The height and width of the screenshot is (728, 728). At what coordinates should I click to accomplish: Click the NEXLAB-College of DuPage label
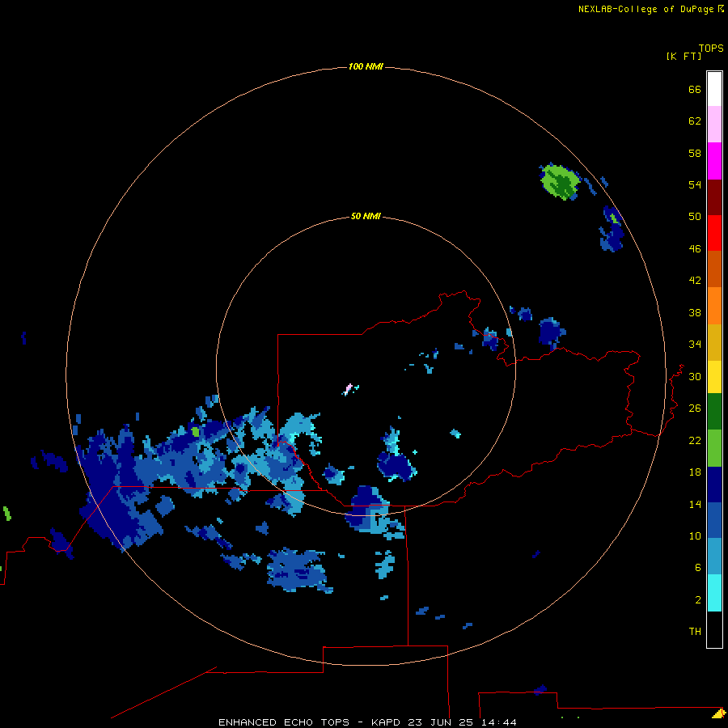pyautogui.click(x=645, y=9)
